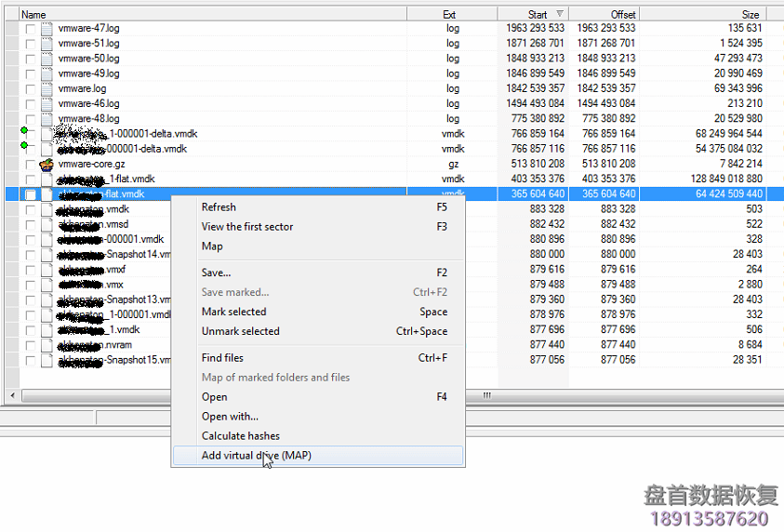Check the box for vmware-46.log

[31, 104]
